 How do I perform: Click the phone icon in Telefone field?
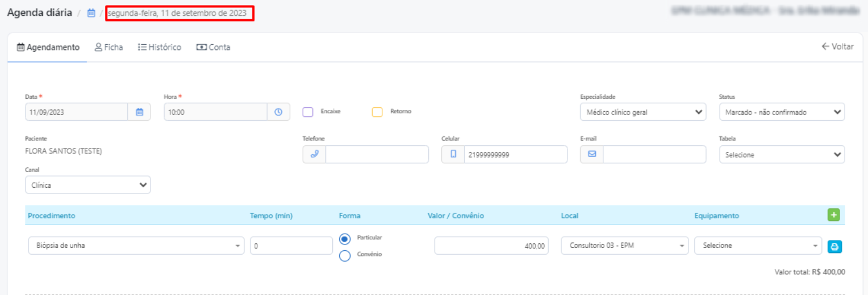(x=314, y=154)
